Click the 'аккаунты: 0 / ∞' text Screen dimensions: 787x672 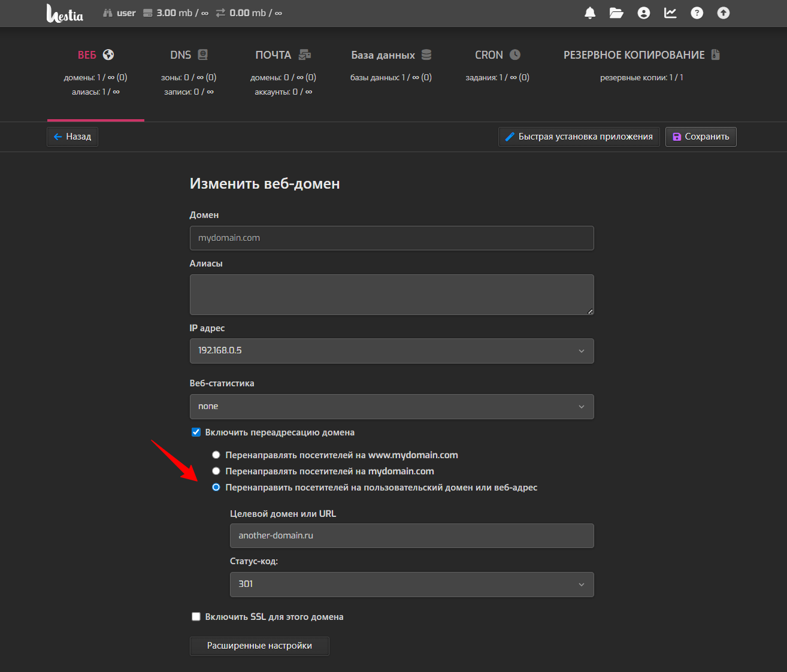pyautogui.click(x=283, y=92)
